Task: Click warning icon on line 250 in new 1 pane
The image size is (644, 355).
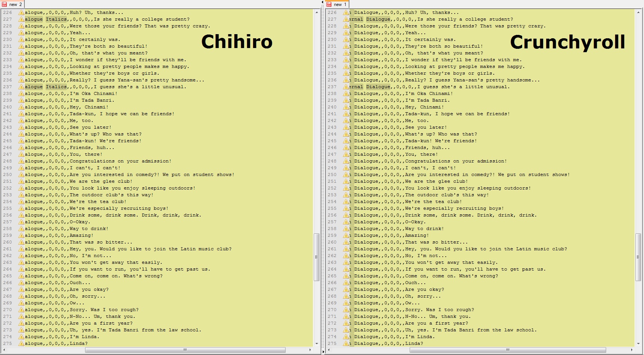Action: click(x=346, y=175)
